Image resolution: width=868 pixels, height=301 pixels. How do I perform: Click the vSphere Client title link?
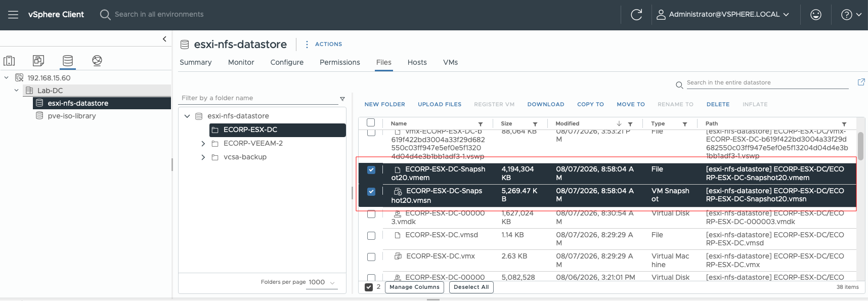56,15
